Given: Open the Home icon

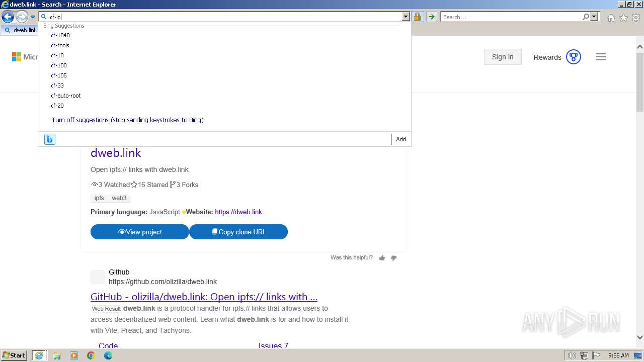Looking at the screenshot, I should pos(611,18).
